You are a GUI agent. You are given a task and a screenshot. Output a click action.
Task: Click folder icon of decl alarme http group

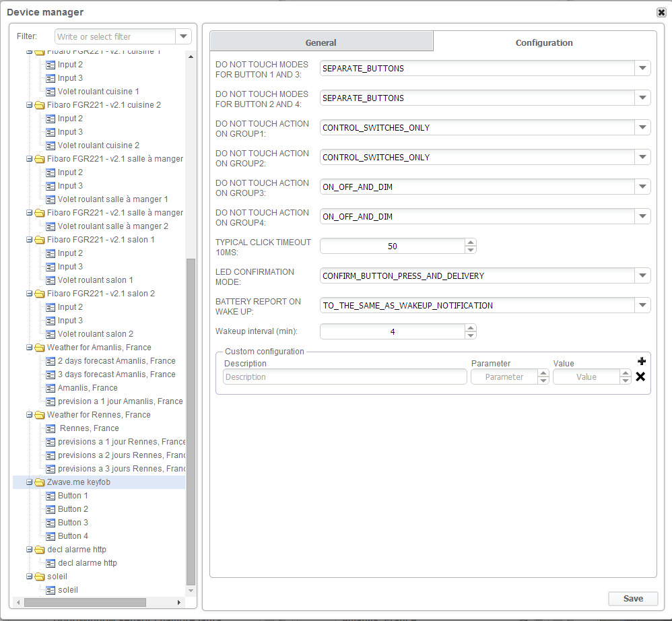(40, 550)
